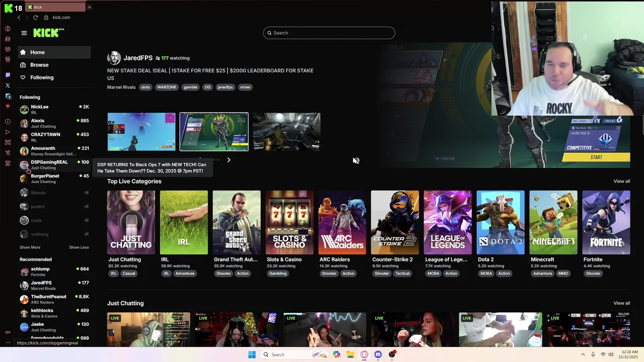Open OBS from the taskbar
Image resolution: width=644 pixels, height=362 pixels.
(392, 354)
